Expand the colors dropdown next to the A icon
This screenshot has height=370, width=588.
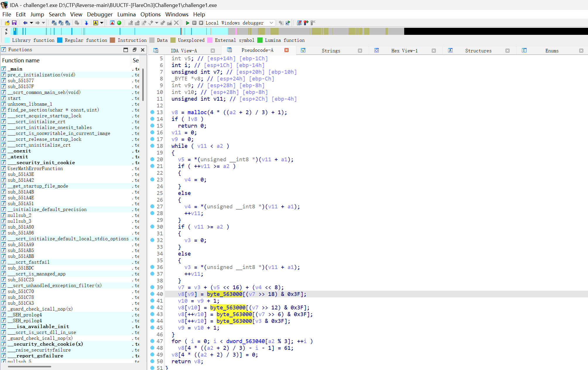[102, 23]
